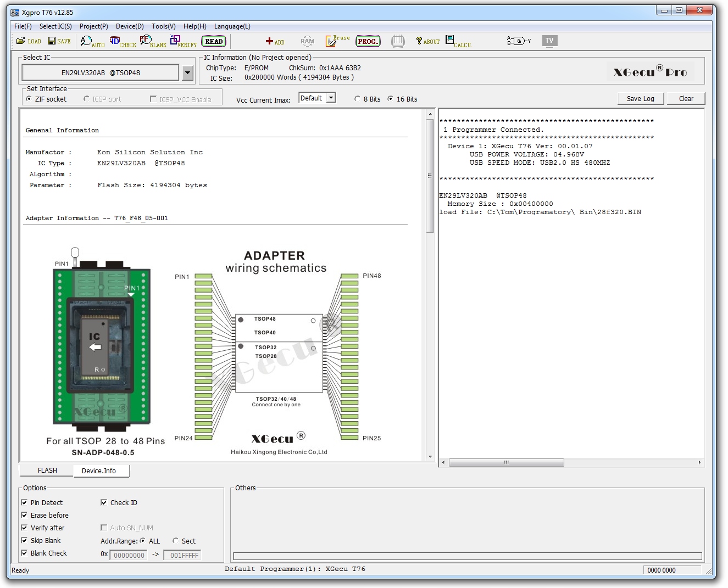This screenshot has height=588, width=728.
Task: Open the Language(L) menu
Action: tap(232, 26)
